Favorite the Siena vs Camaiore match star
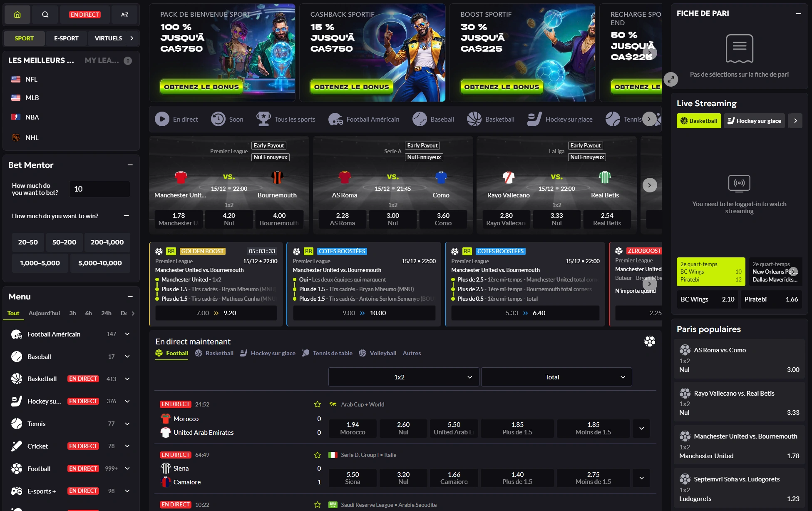Screen dimensions: 812x511 click(318, 455)
